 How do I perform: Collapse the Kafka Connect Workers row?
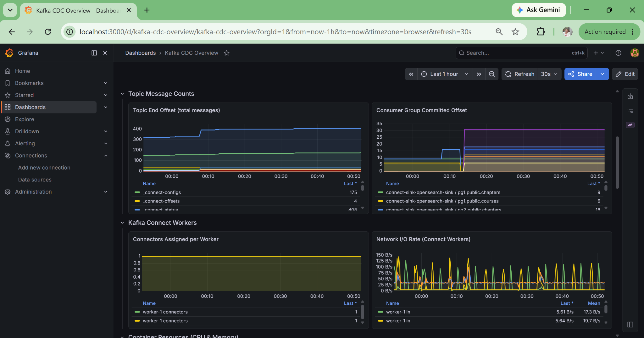pyautogui.click(x=122, y=223)
